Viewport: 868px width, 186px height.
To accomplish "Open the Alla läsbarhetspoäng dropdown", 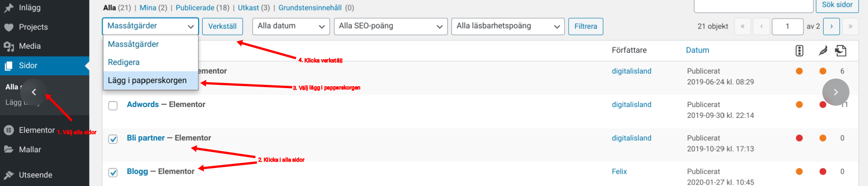I will 508,26.
